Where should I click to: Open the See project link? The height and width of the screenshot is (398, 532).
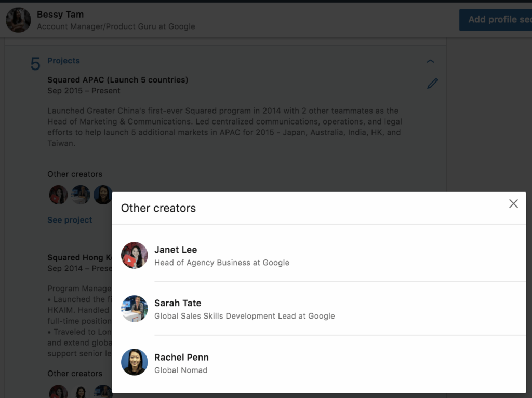[x=70, y=219]
